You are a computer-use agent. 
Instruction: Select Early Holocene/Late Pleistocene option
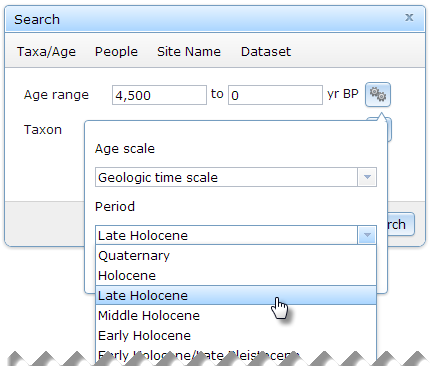click(236, 355)
